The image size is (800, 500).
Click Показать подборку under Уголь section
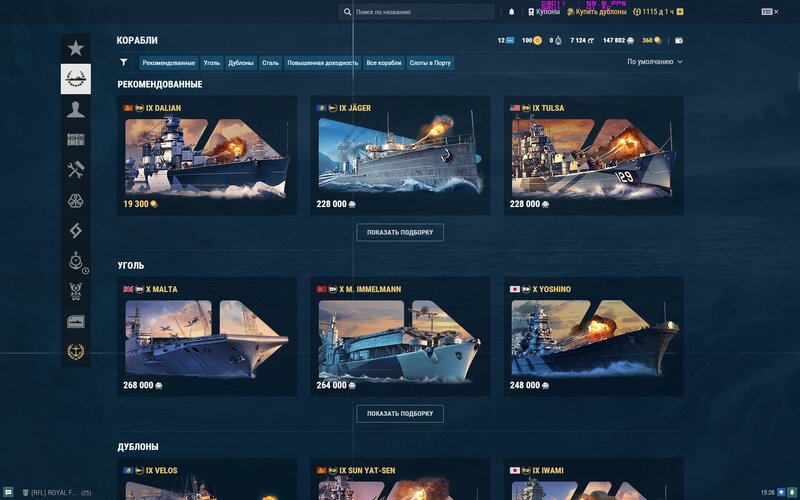[400, 414]
